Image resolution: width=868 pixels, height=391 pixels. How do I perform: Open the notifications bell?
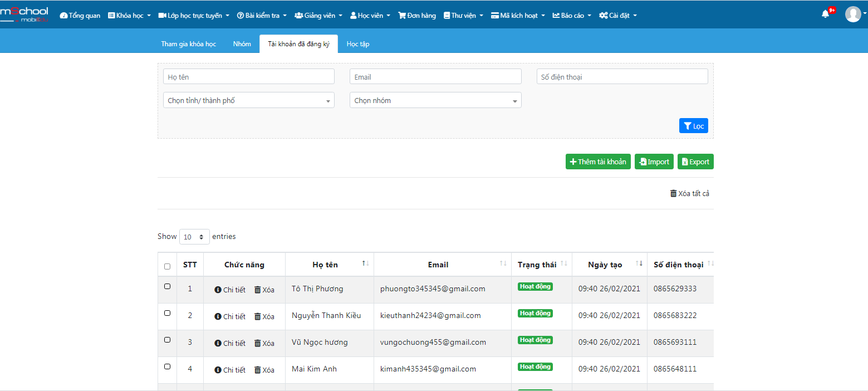(825, 14)
